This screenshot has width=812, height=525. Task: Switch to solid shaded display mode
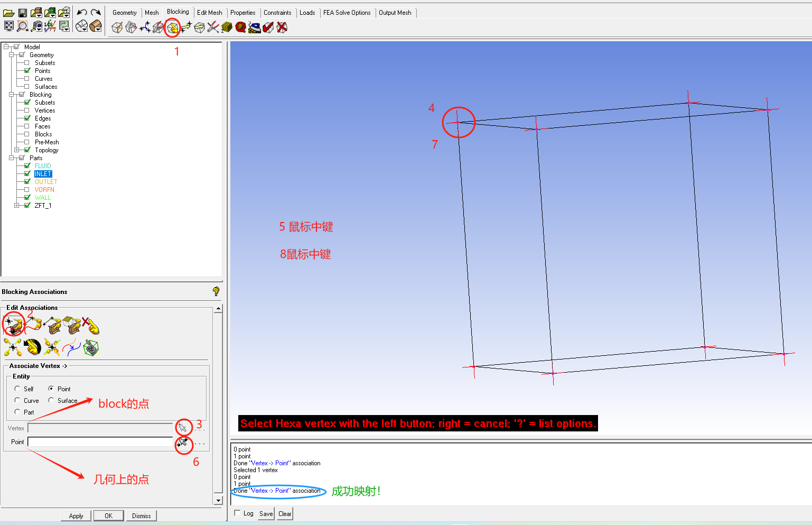point(96,26)
